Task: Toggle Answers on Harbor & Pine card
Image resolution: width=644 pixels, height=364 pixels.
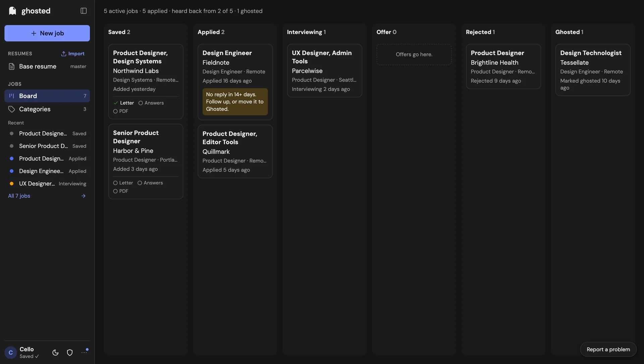Action: 150,183
